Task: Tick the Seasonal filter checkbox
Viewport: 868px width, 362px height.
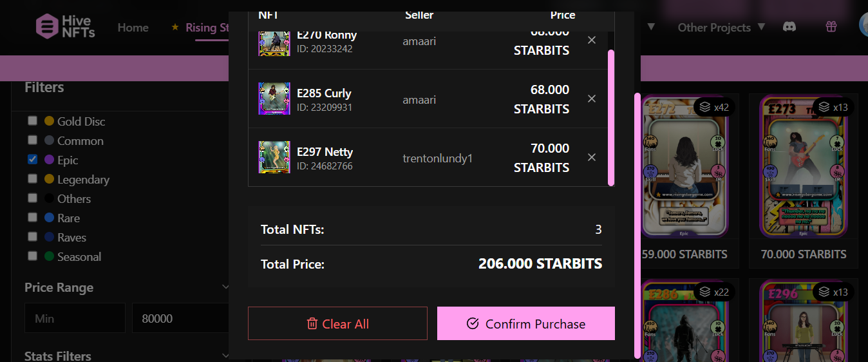Action: click(x=32, y=256)
